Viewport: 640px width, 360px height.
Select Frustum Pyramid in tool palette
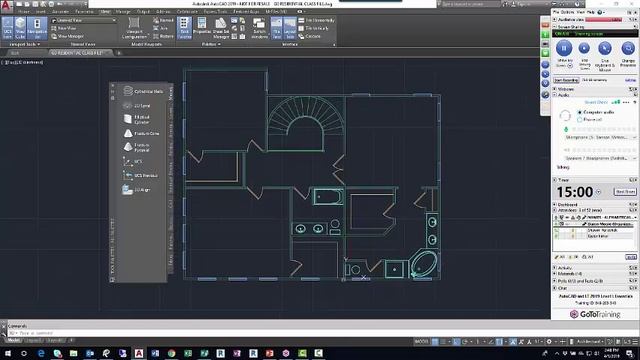point(136,147)
